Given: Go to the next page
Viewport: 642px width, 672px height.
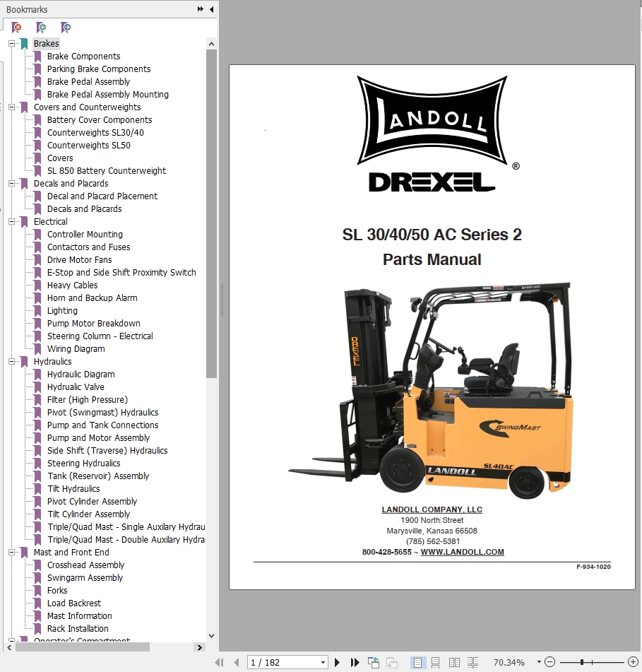Looking at the screenshot, I should pyautogui.click(x=337, y=662).
